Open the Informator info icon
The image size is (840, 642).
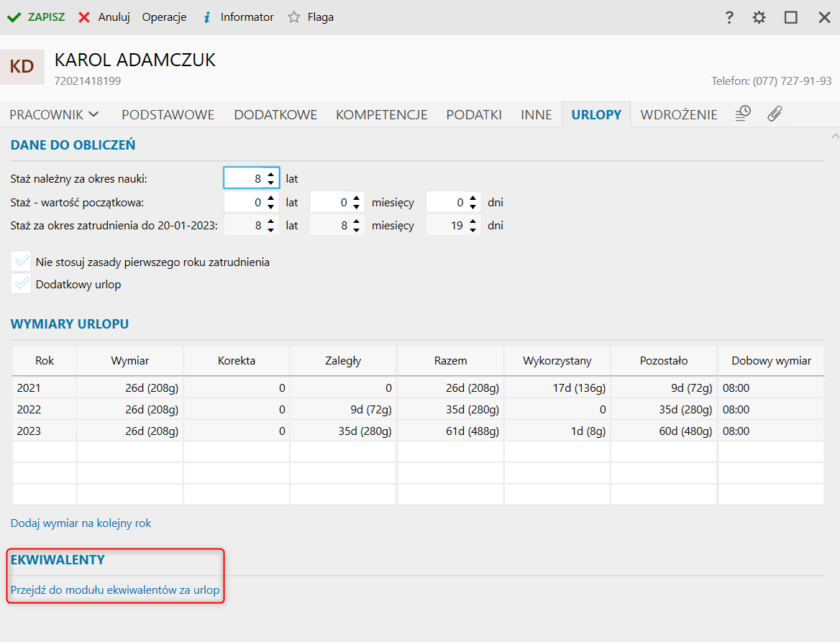tap(206, 17)
